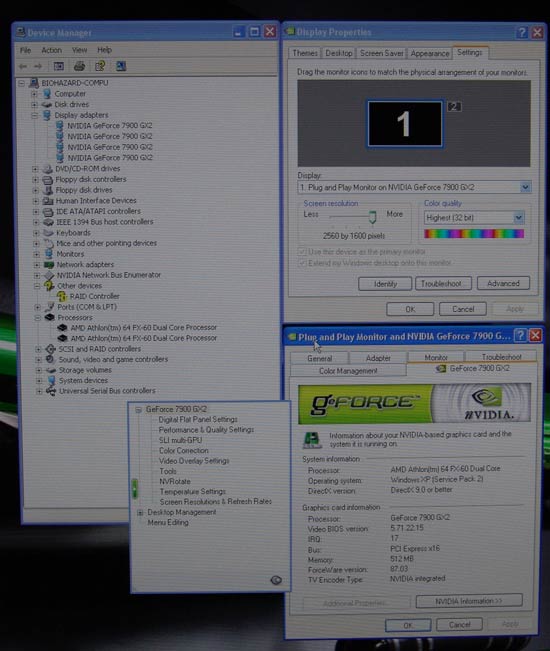The width and height of the screenshot is (550, 651).
Task: Open the View menu in Device Manager
Action: pyautogui.click(x=79, y=50)
